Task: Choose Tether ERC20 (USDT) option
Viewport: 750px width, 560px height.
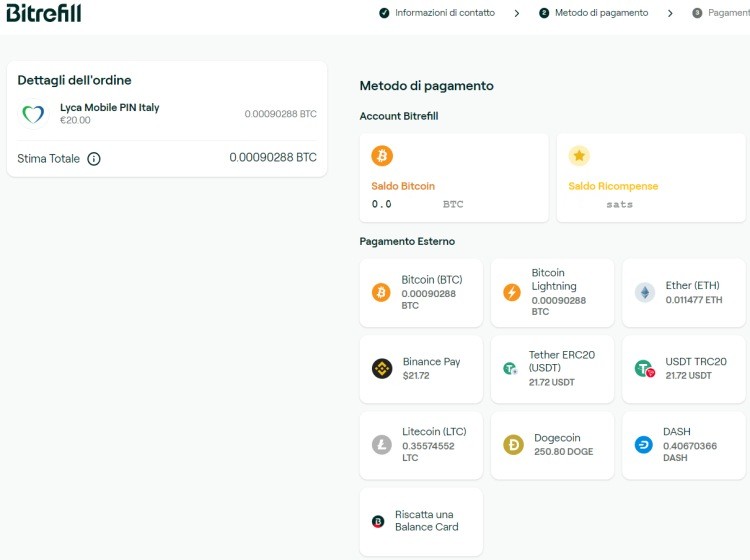Action: tap(552, 369)
